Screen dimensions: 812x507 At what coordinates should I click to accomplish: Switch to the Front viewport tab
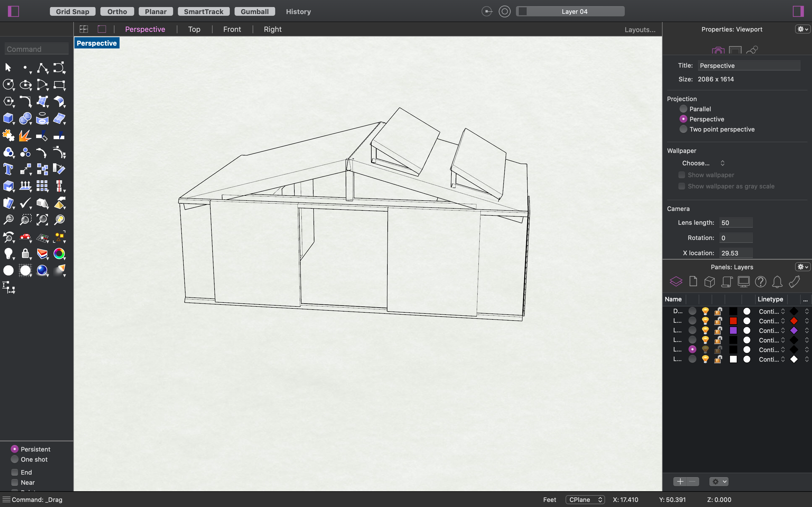point(232,29)
